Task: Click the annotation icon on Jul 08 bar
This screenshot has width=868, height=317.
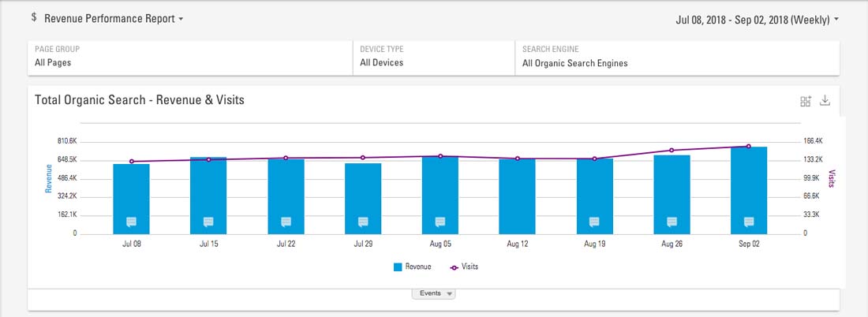Action: pos(131,222)
